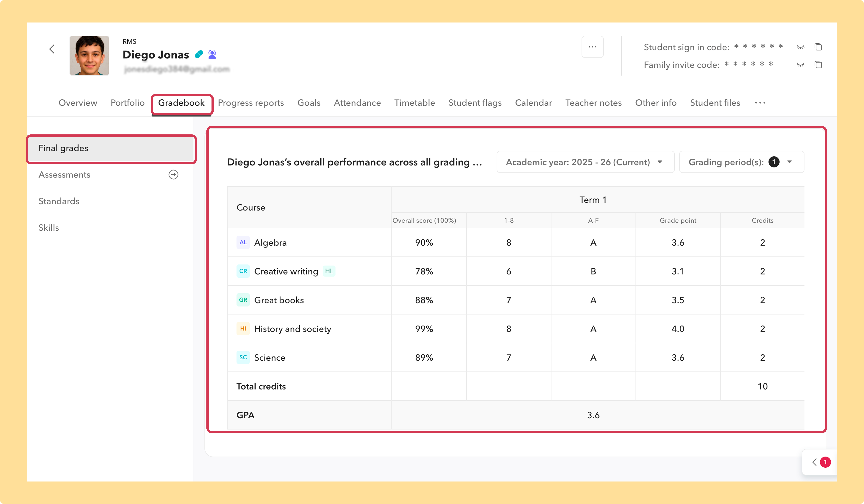Open Diego Jonas's profile photo

89,56
